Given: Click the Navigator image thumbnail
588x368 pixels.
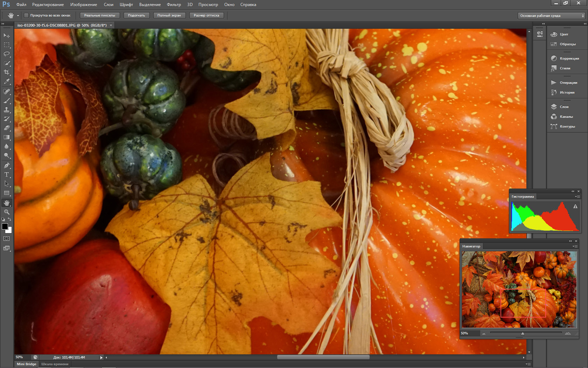Looking at the screenshot, I should (x=519, y=289).
